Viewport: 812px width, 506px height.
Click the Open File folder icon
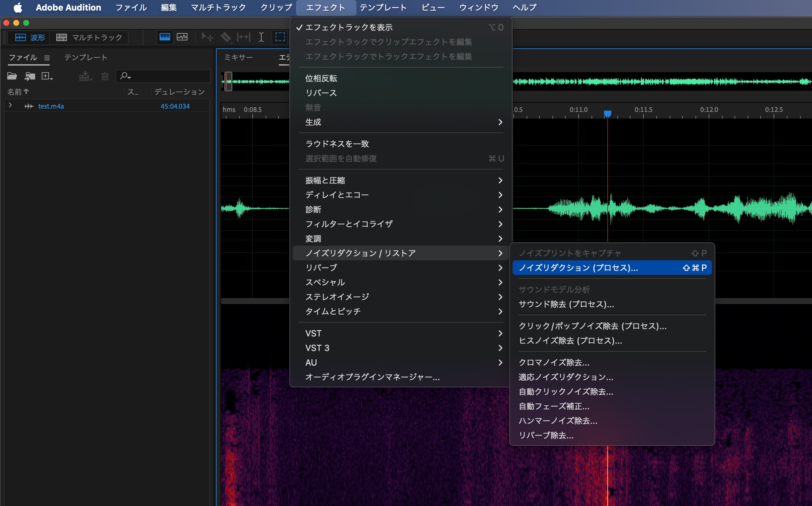point(12,76)
